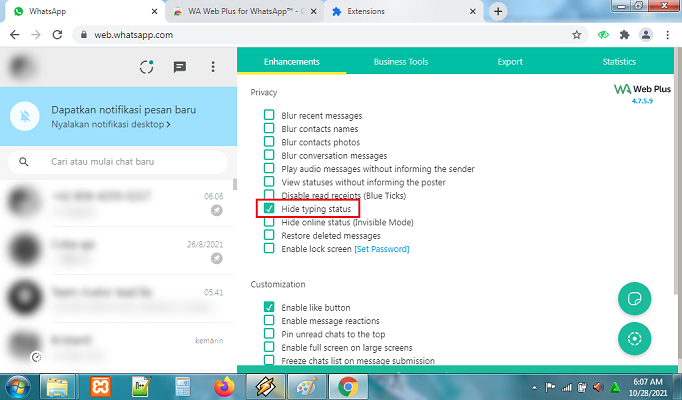This screenshot has width=682, height=400.
Task: Open Chrome profile avatar
Action: click(x=646, y=35)
